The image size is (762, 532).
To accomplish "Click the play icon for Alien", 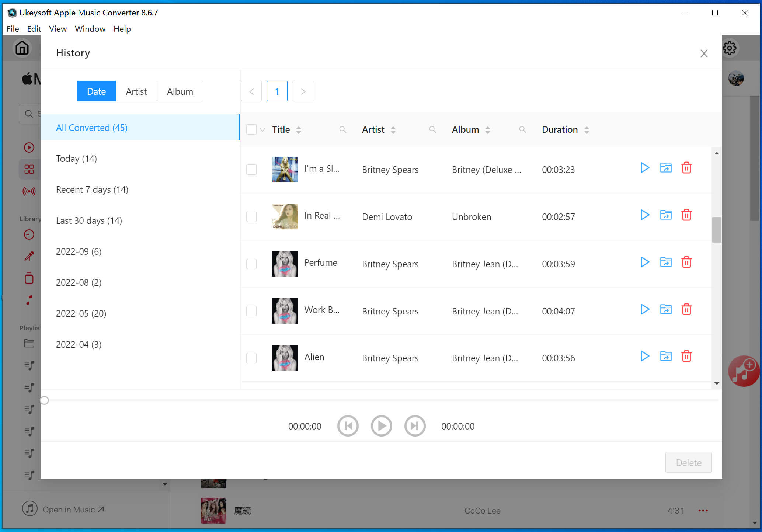I will [x=645, y=357].
